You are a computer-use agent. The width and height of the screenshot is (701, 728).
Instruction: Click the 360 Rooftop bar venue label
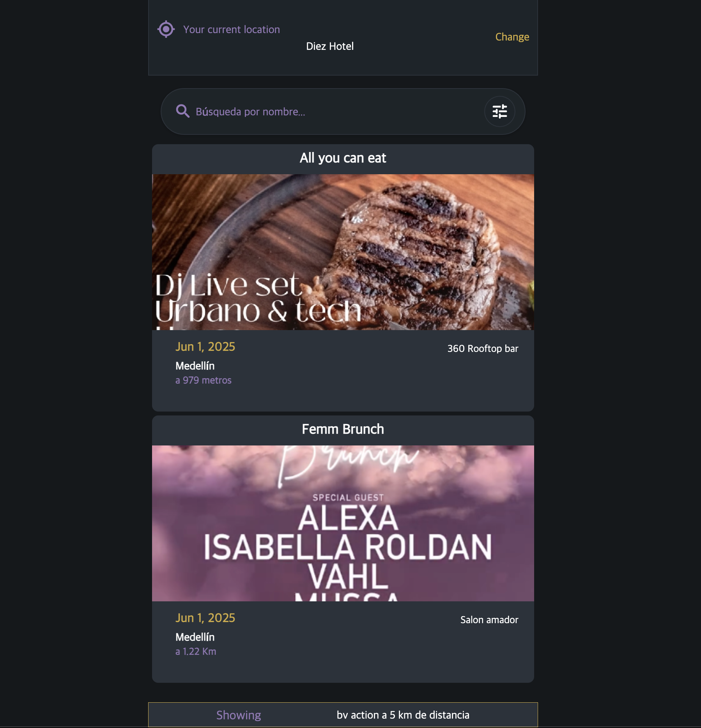tap(483, 348)
